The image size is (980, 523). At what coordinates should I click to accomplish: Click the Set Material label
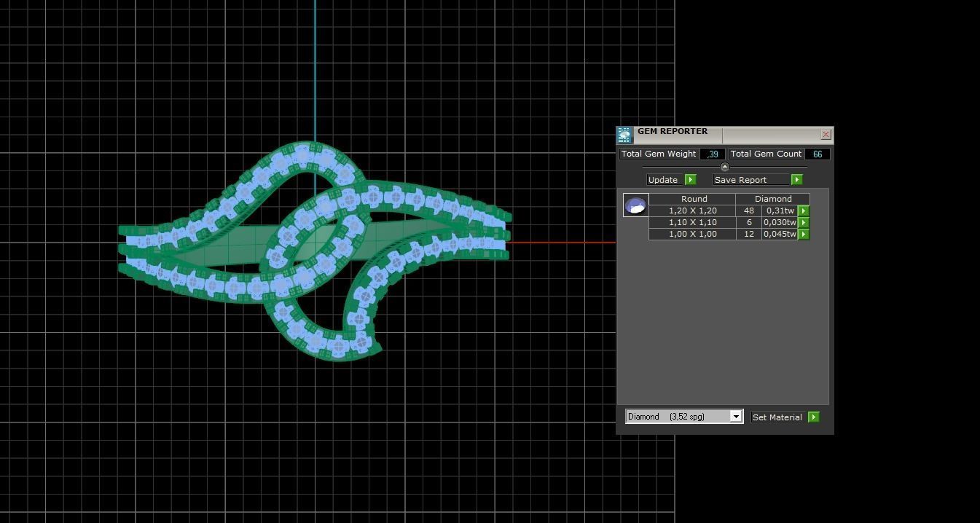point(777,417)
